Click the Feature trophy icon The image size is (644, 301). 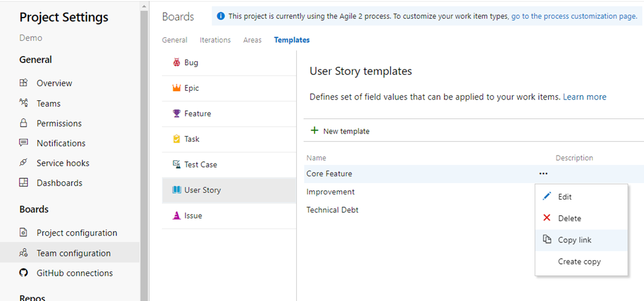(x=176, y=114)
